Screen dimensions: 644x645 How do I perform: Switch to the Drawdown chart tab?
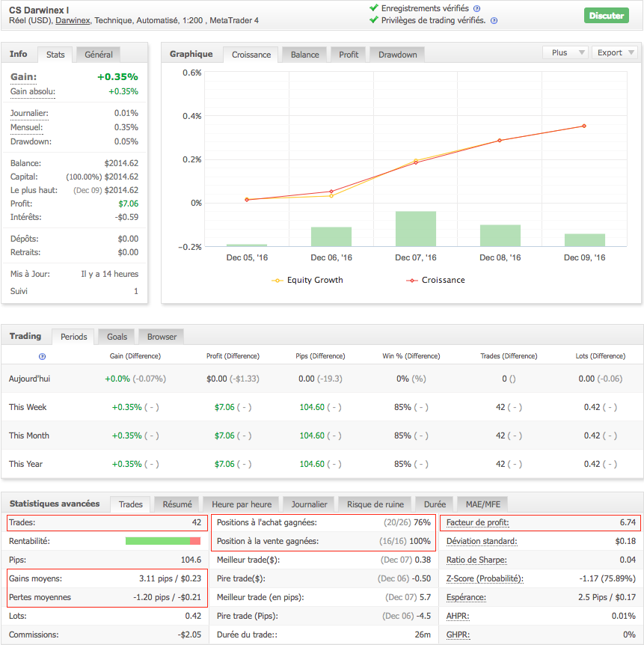click(397, 55)
